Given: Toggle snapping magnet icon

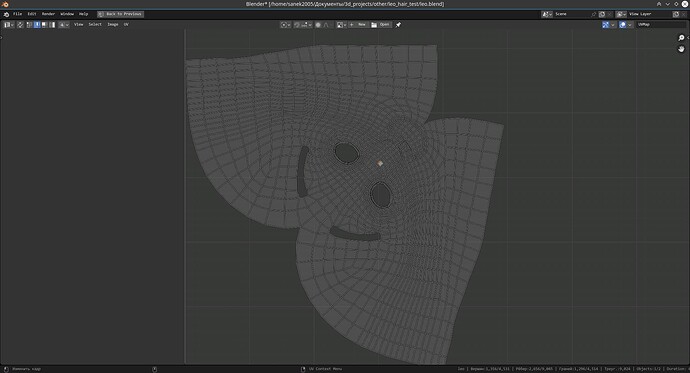Looking at the screenshot, I should pyautogui.click(x=297, y=25).
